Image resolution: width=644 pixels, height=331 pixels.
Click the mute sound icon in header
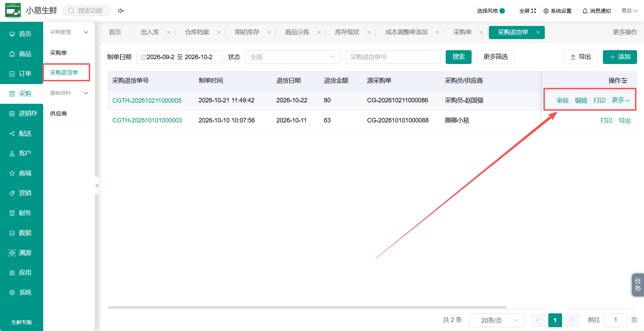coord(121,11)
